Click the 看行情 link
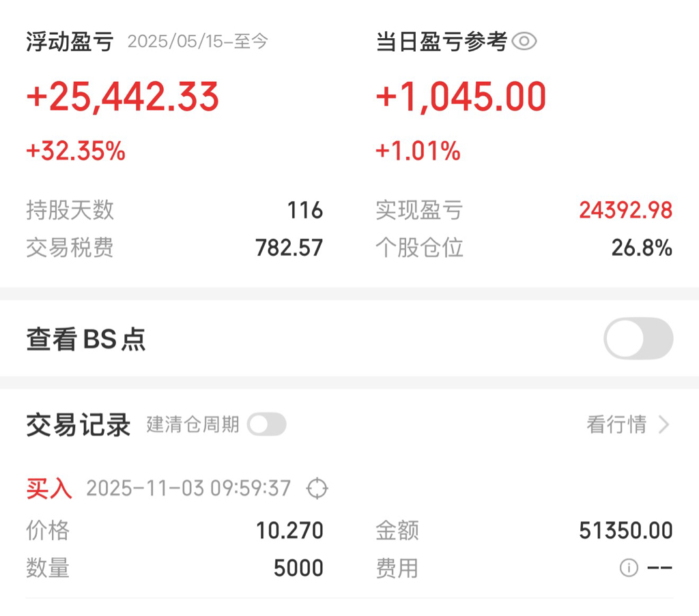The height and width of the screenshot is (616, 699). point(616,424)
